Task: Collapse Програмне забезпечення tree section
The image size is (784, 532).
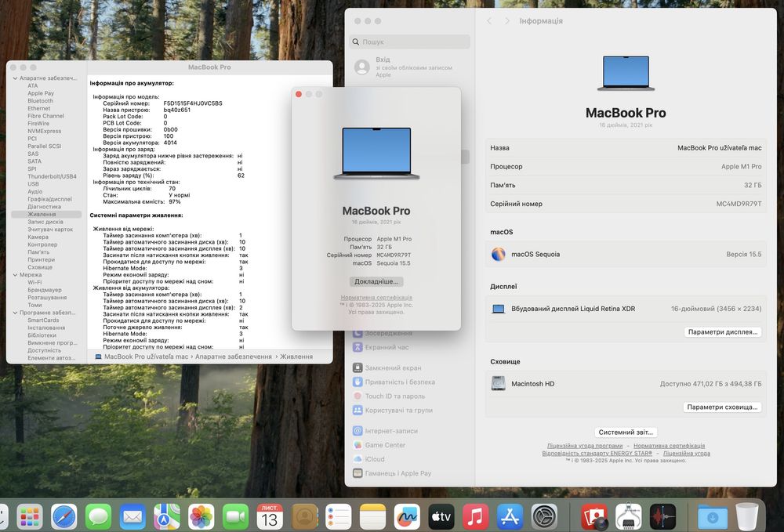Action: pos(15,313)
